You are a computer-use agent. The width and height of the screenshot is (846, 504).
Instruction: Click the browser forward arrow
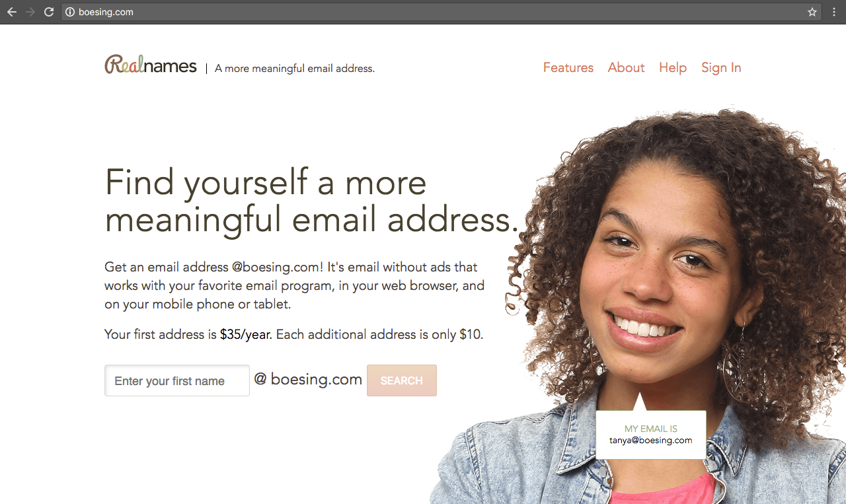pyautogui.click(x=30, y=12)
